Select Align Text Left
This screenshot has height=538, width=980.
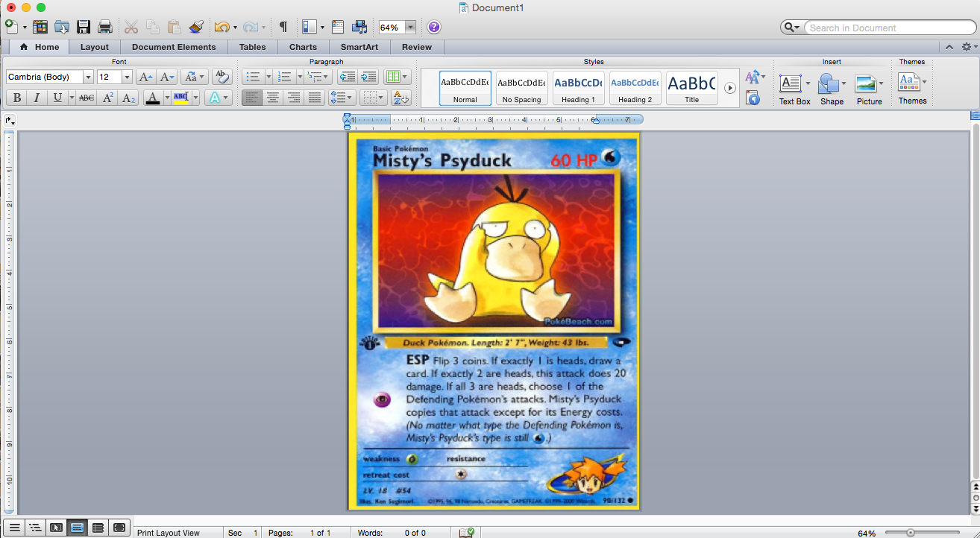click(x=251, y=98)
